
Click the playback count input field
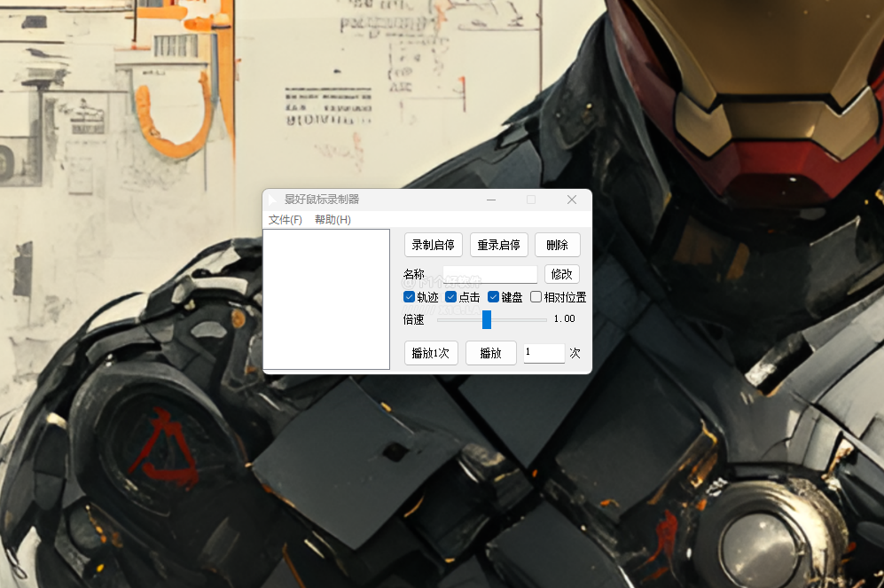coord(544,352)
